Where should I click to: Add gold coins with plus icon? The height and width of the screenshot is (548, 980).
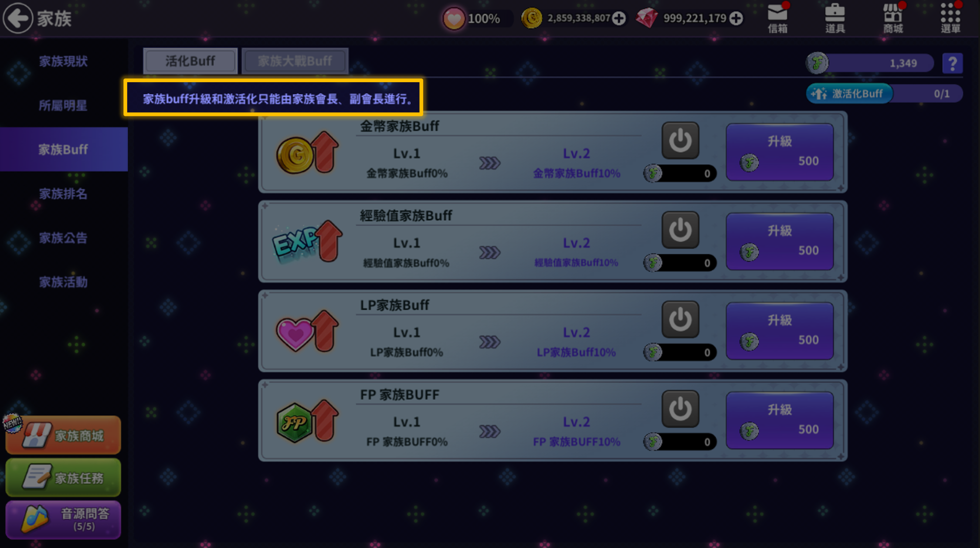(619, 18)
